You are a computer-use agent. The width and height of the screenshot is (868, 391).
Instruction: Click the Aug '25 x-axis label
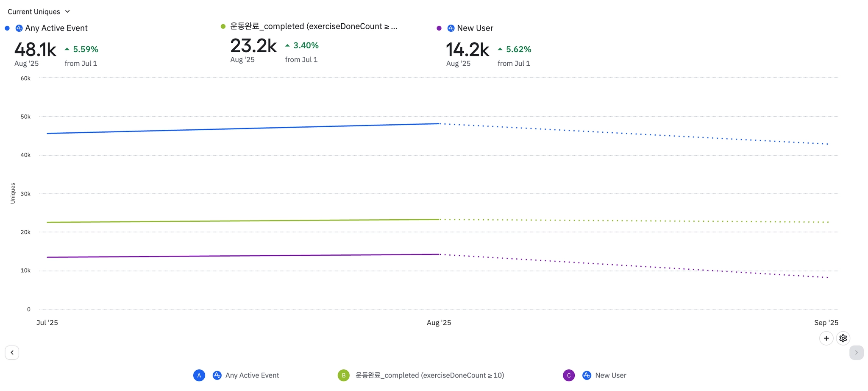tap(439, 323)
